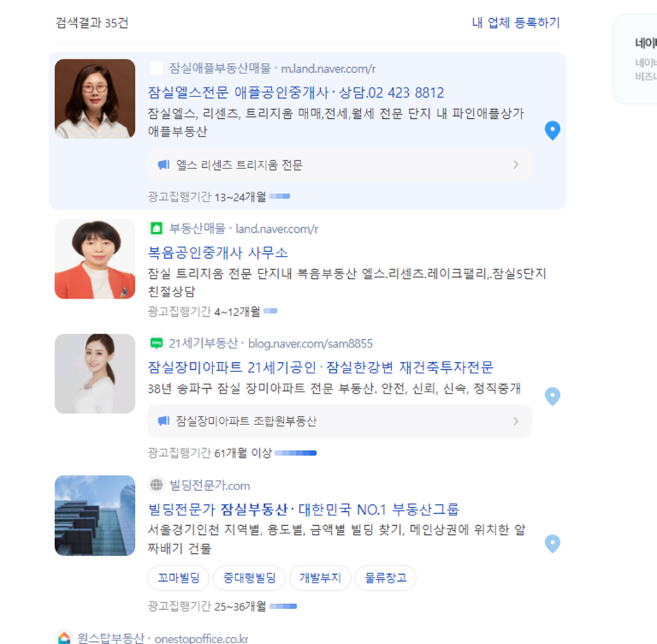Click the map pin for 잠실장미아파트 21세기공인
The image size is (657, 644).
(552, 396)
